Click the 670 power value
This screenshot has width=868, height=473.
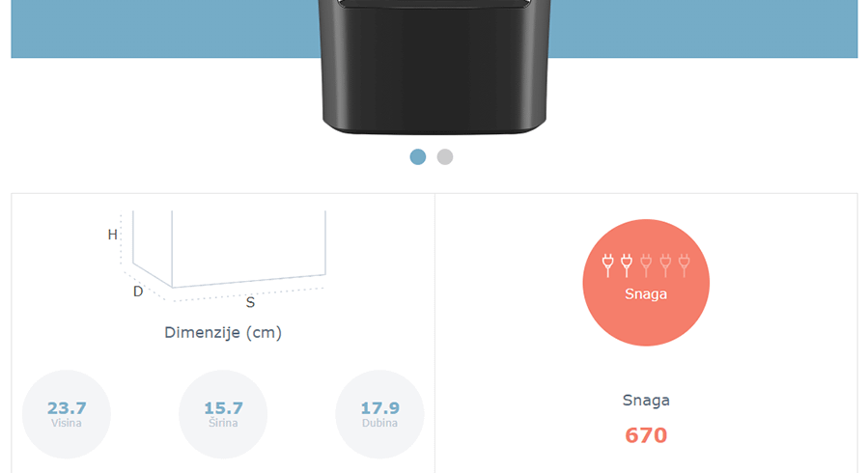pos(646,435)
